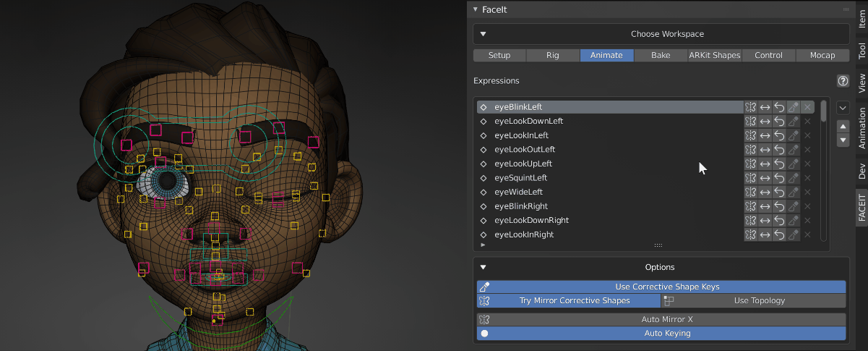Enable the Auto Mirror X option
This screenshot has width=868, height=351.
tap(661, 319)
